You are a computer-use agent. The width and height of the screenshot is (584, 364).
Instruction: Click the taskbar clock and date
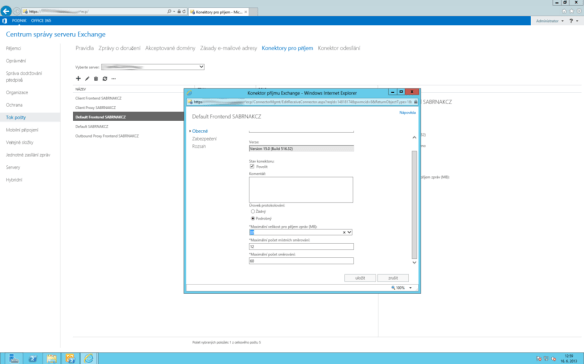tap(569, 358)
